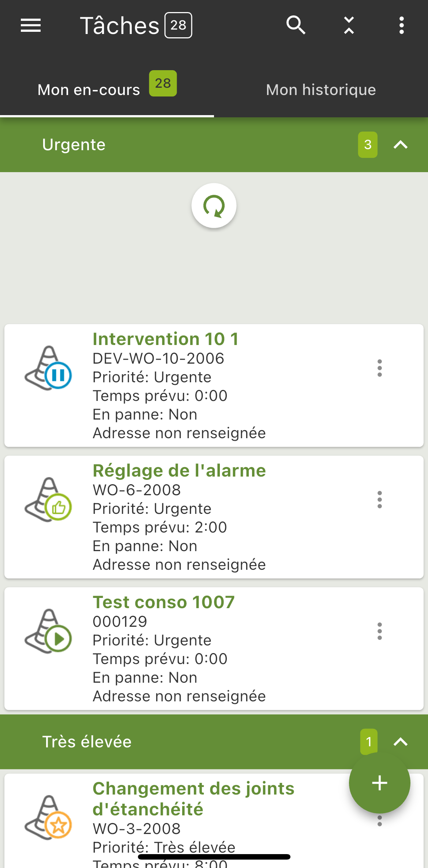Tap the star cone icon for Changement des joints

tap(48, 818)
